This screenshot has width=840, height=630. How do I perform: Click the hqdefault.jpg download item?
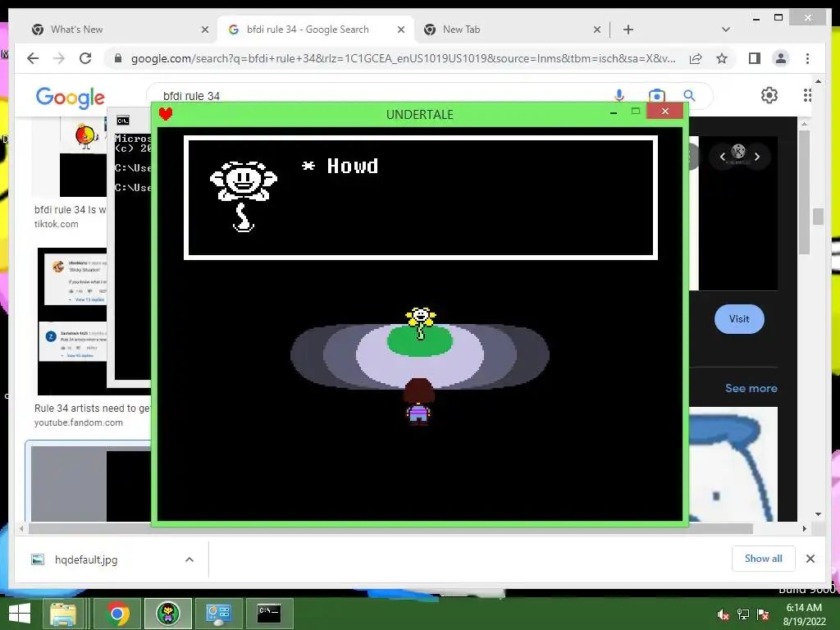tap(111, 559)
